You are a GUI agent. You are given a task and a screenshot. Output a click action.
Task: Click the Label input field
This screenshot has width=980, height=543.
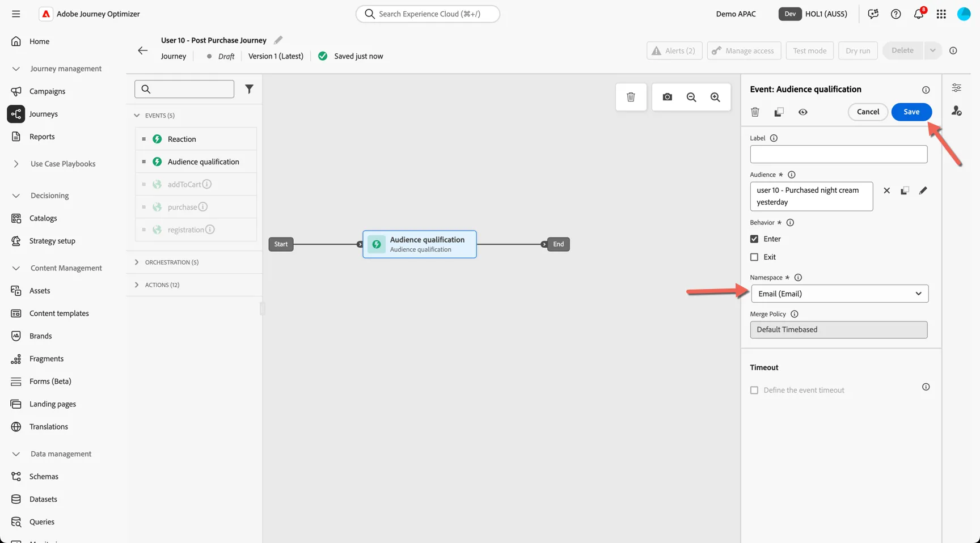tap(838, 154)
